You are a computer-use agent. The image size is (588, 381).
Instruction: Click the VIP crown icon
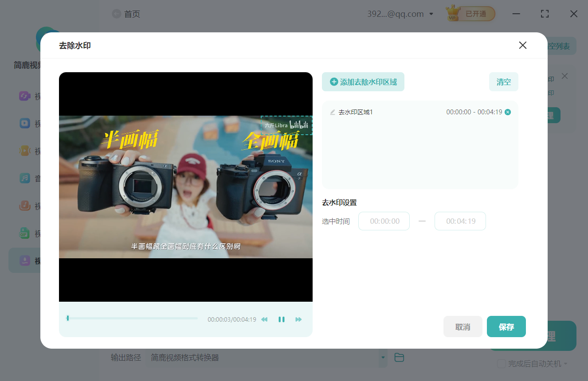(453, 13)
